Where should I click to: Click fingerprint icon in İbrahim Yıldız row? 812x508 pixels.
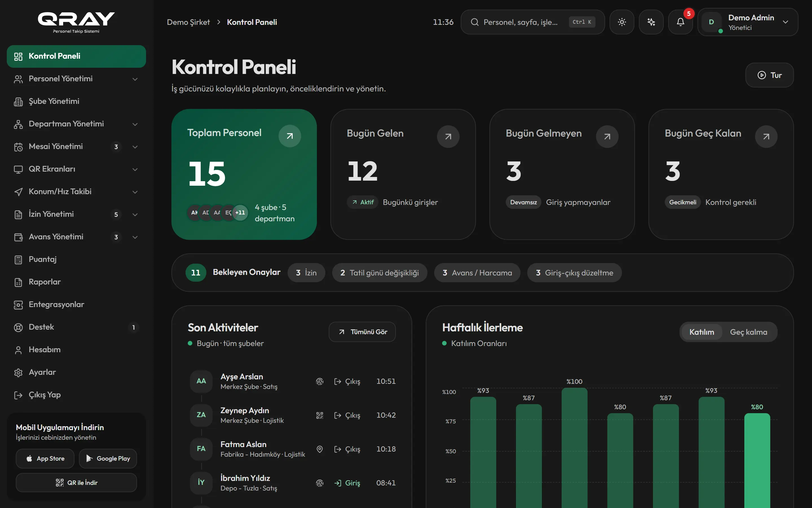click(x=320, y=483)
